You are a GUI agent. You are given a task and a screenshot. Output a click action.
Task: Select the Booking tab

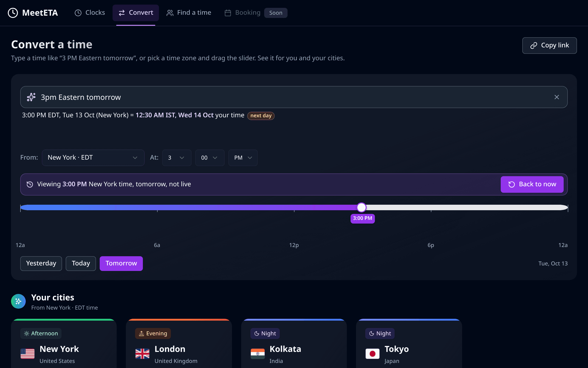click(242, 13)
